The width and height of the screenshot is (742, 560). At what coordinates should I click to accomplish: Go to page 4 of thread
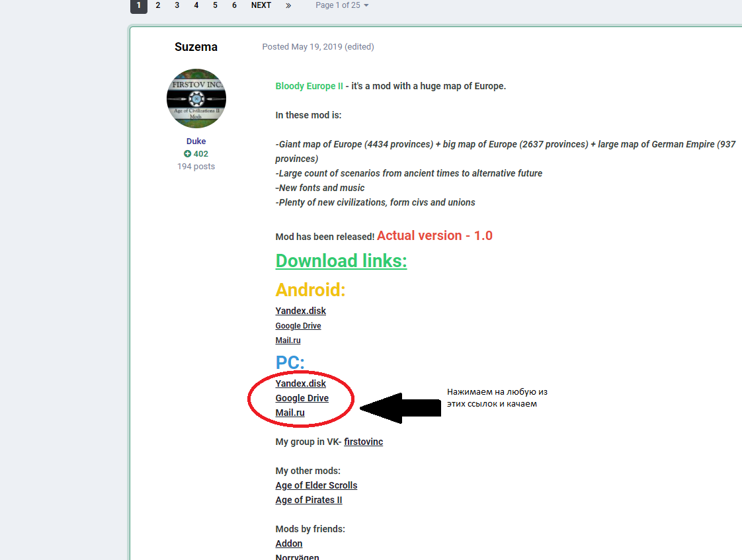196,5
